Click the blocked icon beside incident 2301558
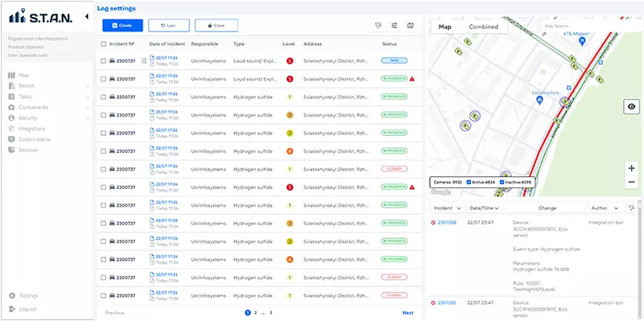Image resolution: width=644 pixels, height=321 pixels. click(x=433, y=223)
